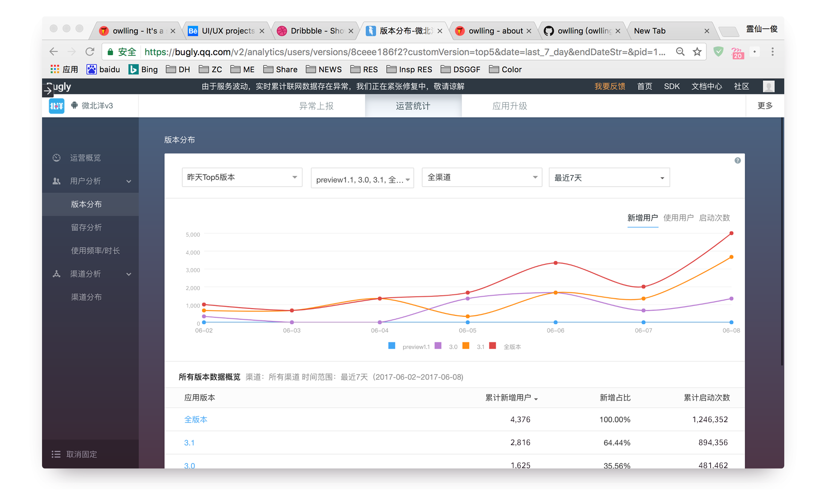The height and width of the screenshot is (504, 827).
Task: Click the browser address bar URL
Action: point(405,52)
